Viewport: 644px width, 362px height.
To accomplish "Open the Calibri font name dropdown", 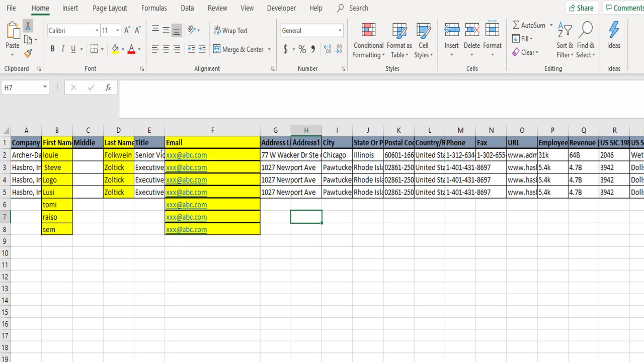I will point(97,31).
